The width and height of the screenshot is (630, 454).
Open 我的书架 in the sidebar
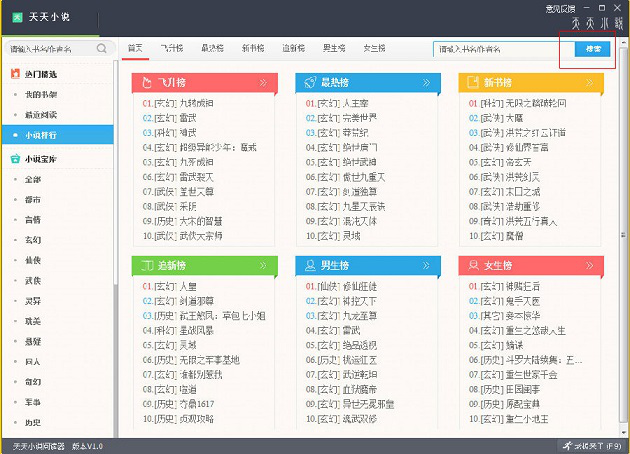[x=41, y=94]
